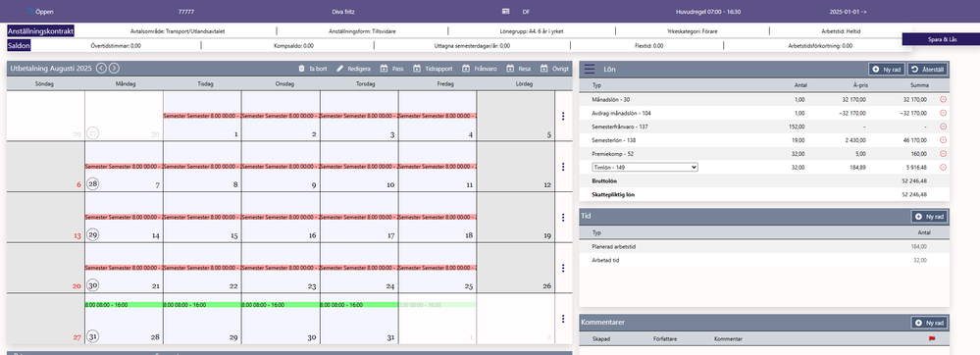
Task: Click the Saldon label
Action: coord(19,45)
